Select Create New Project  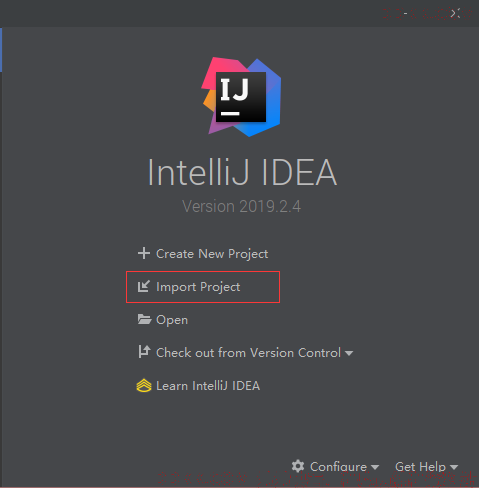212,254
